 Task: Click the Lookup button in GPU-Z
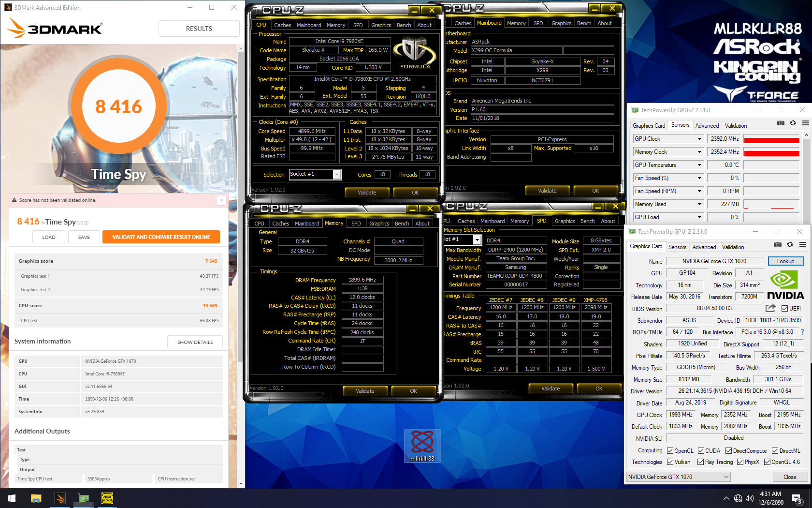785,261
